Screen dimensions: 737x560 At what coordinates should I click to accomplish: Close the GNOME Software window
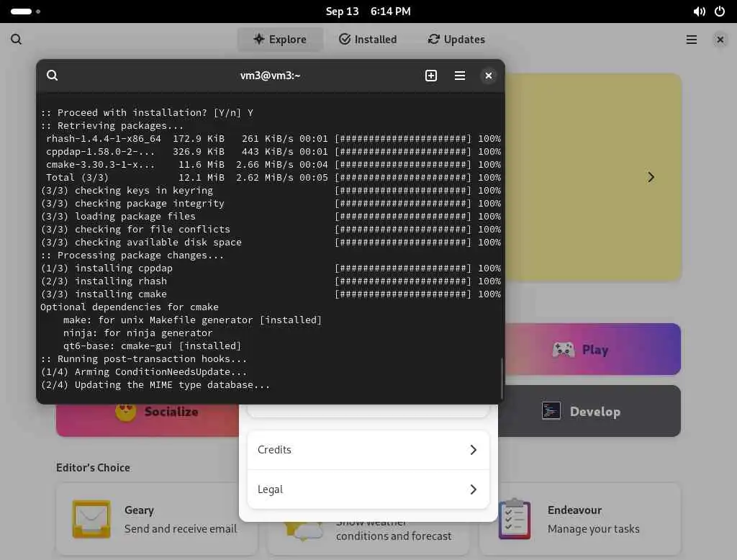point(720,40)
